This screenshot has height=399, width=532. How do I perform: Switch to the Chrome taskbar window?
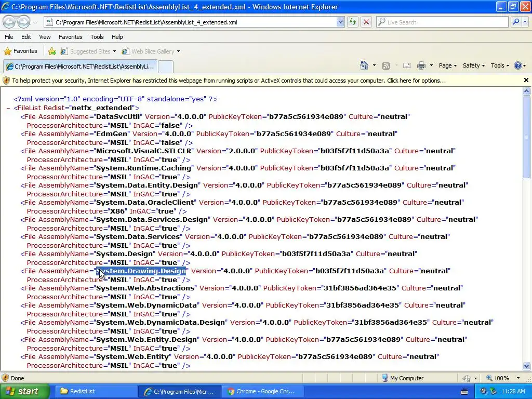coord(262,392)
